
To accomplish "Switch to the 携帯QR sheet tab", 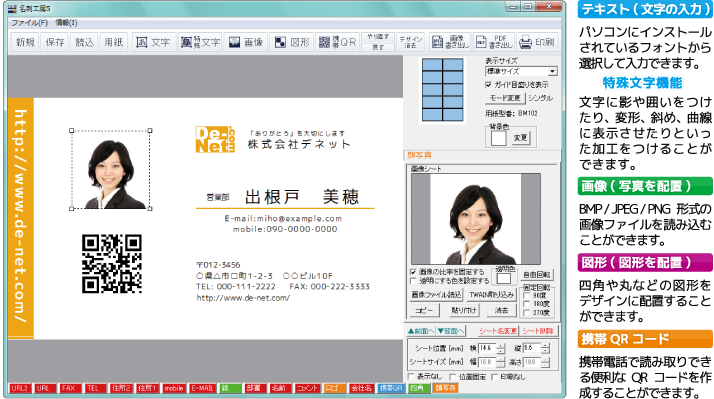I will [x=391, y=388].
